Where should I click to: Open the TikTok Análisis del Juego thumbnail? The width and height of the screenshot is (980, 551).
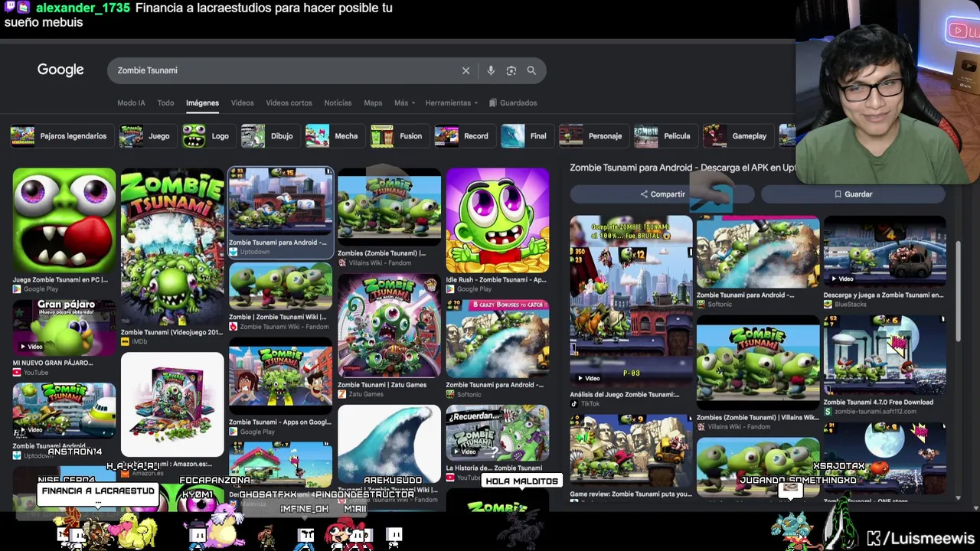[x=631, y=301]
